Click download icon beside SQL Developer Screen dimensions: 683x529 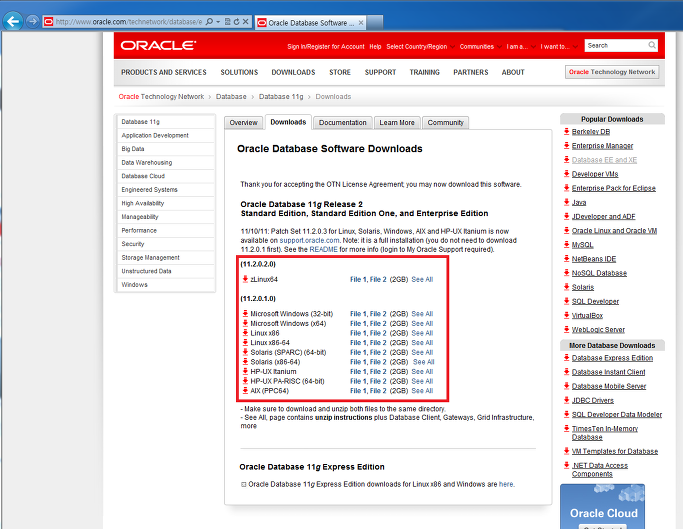(x=566, y=301)
